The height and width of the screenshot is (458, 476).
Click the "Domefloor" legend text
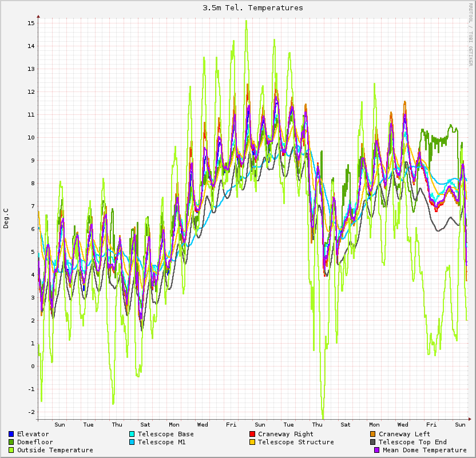(x=35, y=443)
